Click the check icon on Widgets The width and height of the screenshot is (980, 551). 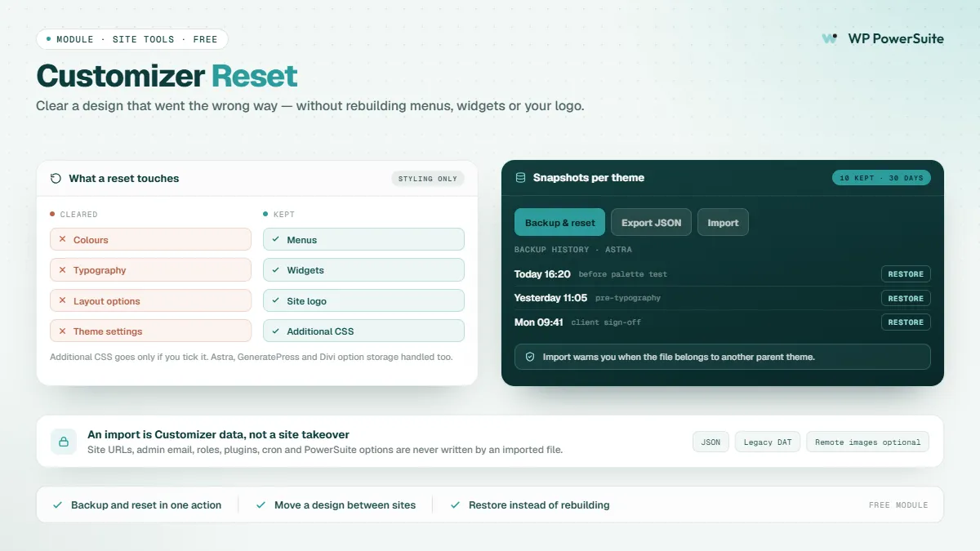(275, 269)
